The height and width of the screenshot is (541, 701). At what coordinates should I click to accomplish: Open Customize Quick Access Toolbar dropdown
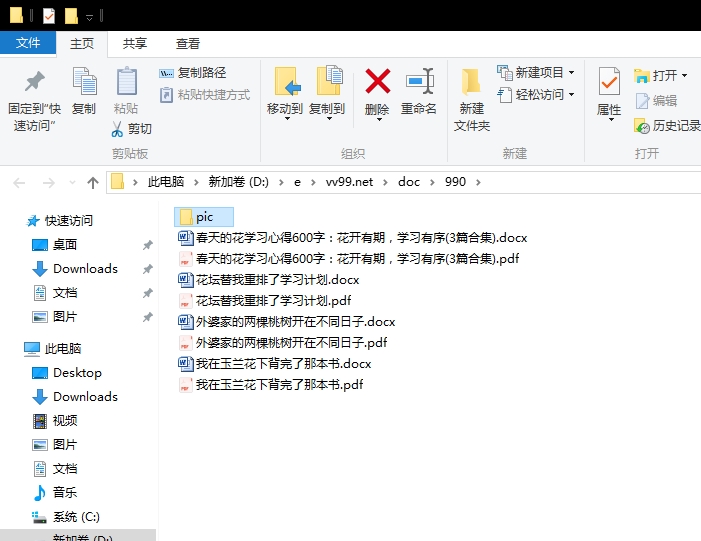tap(89, 18)
